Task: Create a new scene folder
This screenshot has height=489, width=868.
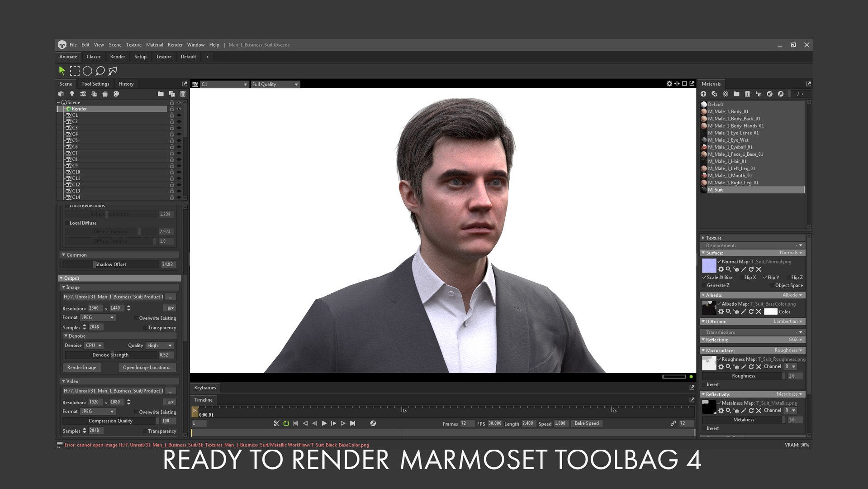Action: pos(161,94)
